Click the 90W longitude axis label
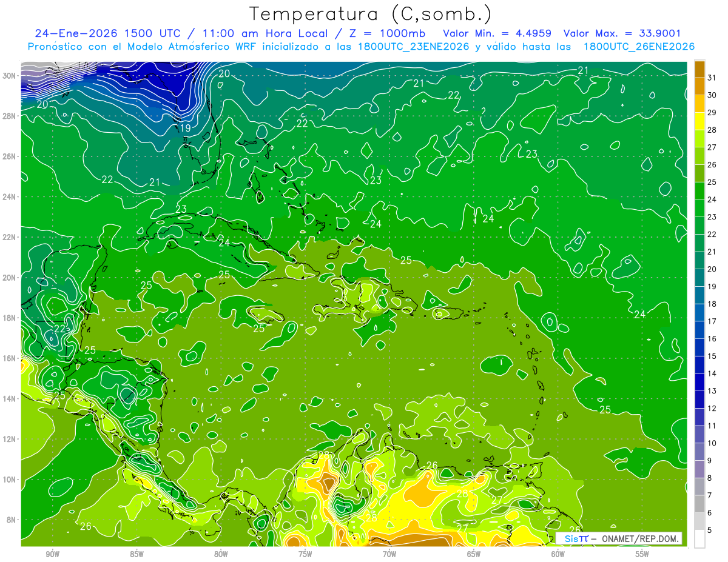This screenshot has width=728, height=562. point(52,554)
